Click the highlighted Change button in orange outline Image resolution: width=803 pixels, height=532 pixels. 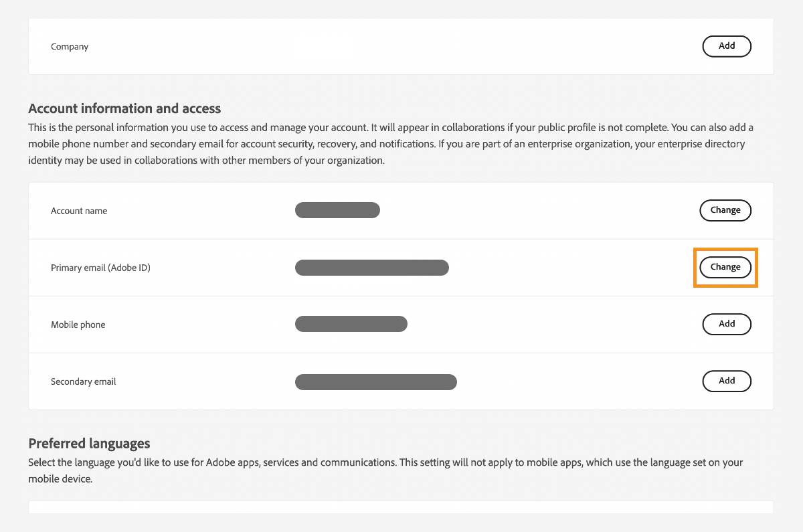725,267
